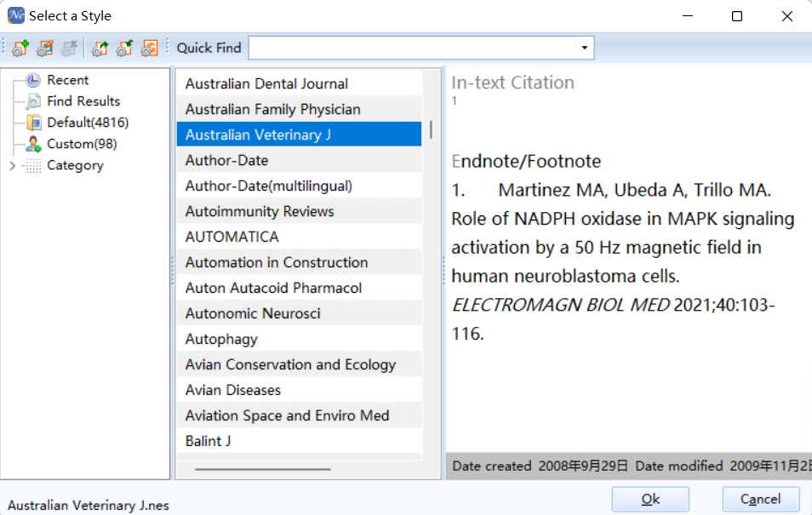Image resolution: width=812 pixels, height=515 pixels.
Task: Click the edit style icon with pencil
Action: (45, 48)
